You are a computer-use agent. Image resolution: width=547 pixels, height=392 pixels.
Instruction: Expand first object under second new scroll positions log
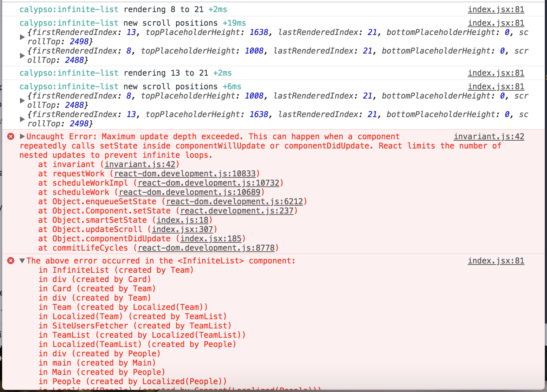[22, 100]
